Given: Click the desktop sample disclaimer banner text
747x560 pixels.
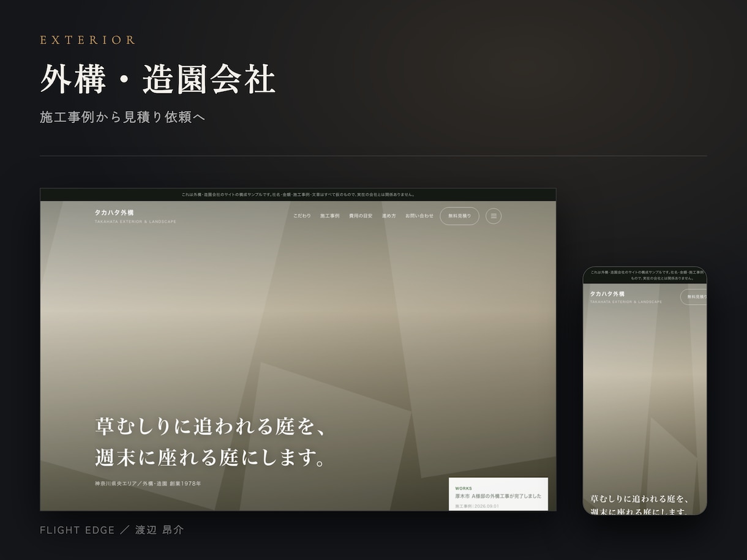Looking at the screenshot, I should coord(298,195).
